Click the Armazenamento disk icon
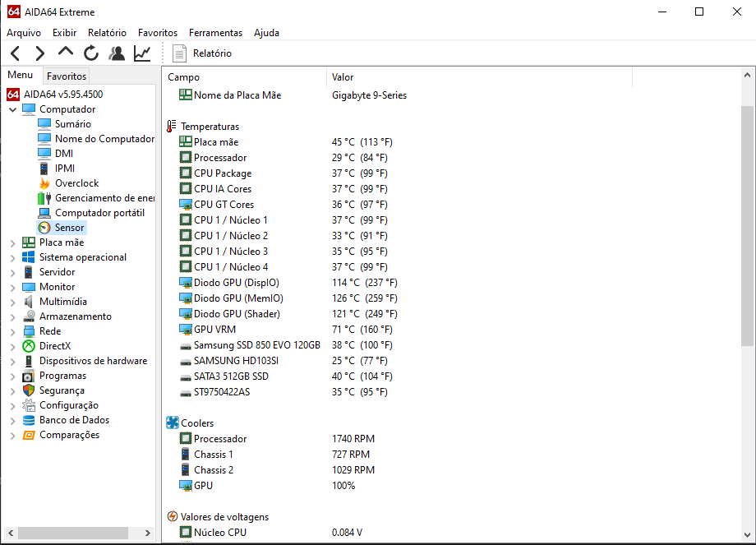Screen dimensions: 756x545 29,316
